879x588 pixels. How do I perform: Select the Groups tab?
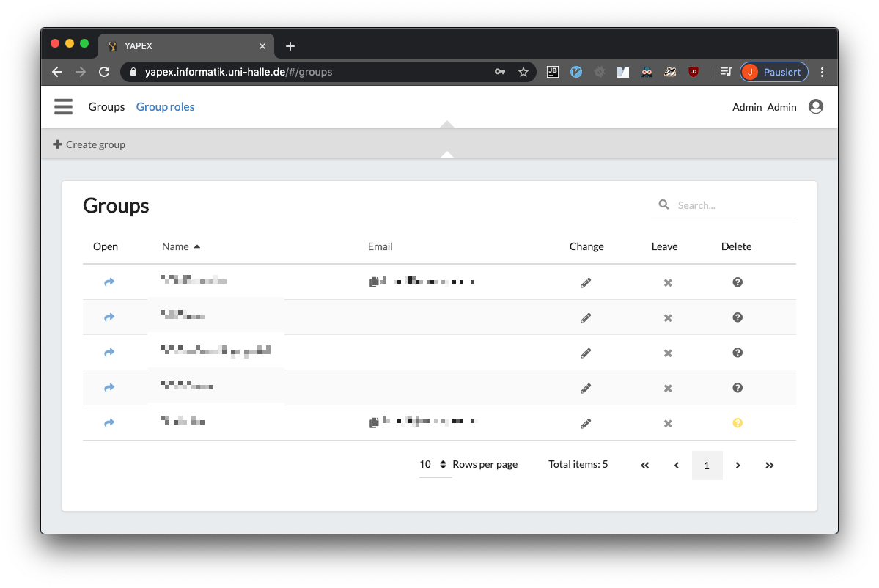(106, 107)
